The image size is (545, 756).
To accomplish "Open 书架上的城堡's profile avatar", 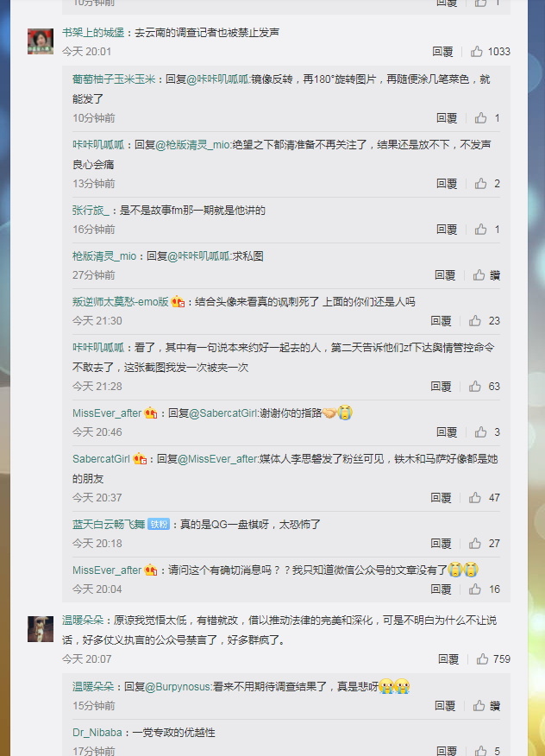I will 41,41.
